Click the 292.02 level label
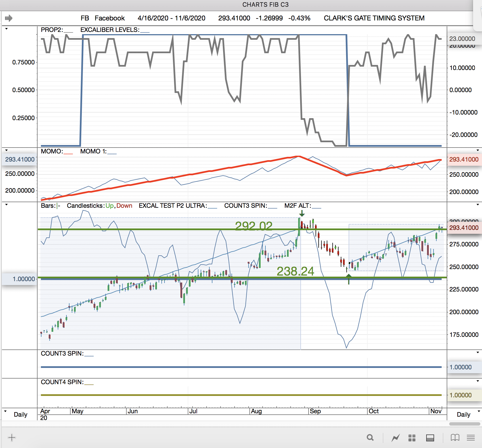The height and width of the screenshot is (448, 482). pyautogui.click(x=254, y=226)
